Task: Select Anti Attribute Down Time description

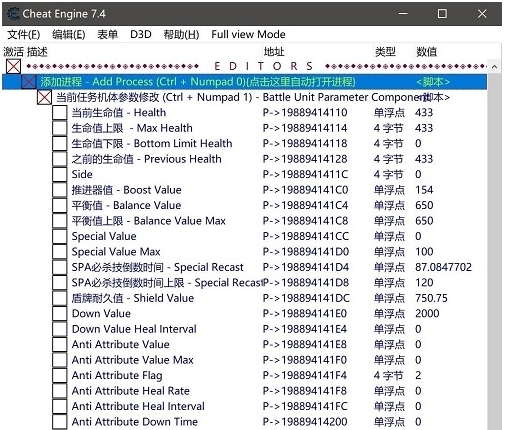Action: pos(135,422)
